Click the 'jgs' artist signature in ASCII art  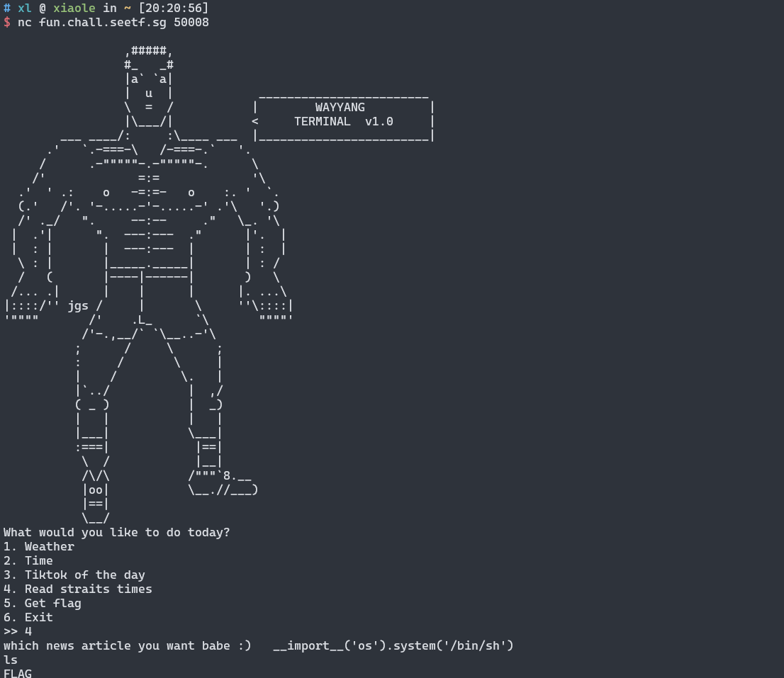click(x=78, y=306)
